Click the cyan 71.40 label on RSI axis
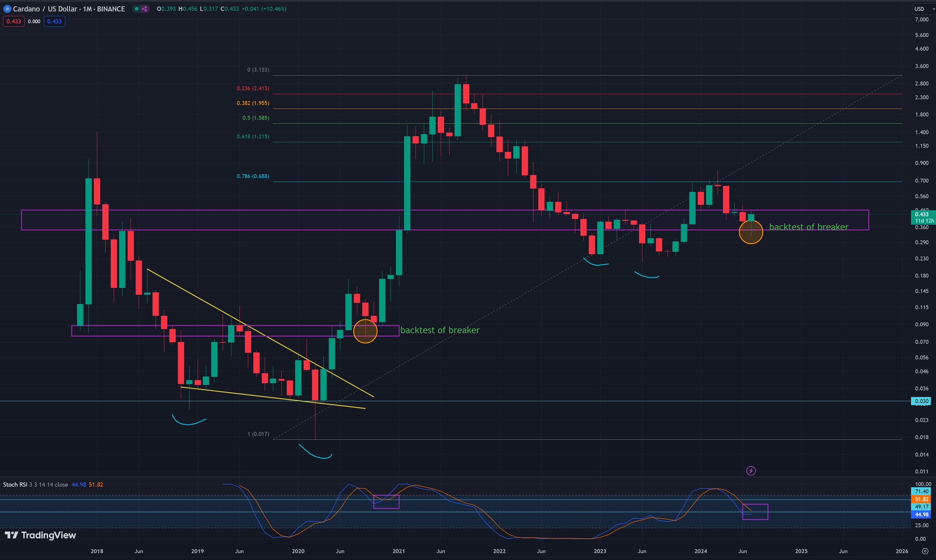 click(x=921, y=491)
